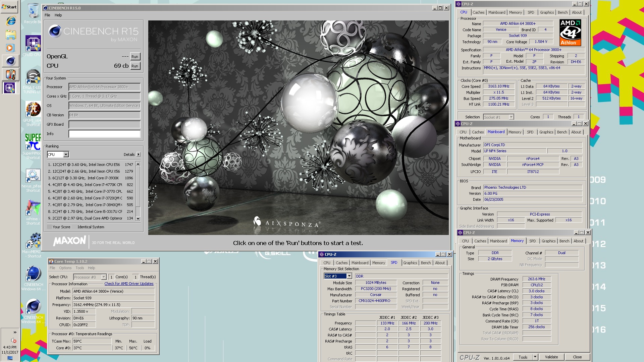This screenshot has width=644, height=362.
Task: Open the Options menu in Core Temp
Action: (65, 268)
